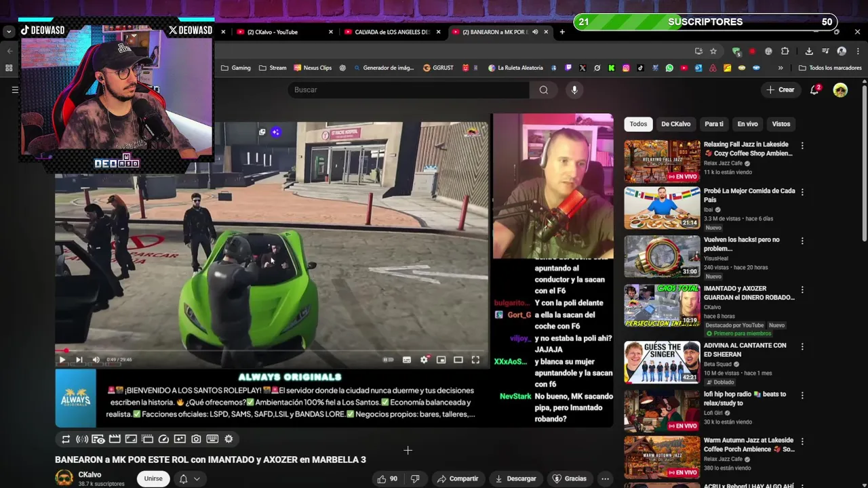
Task: Select the Vistos filter chip
Action: 781,124
